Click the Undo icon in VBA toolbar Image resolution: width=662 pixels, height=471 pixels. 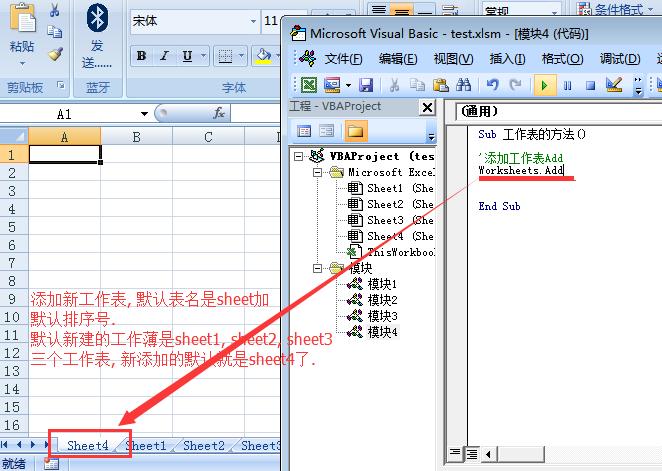492,85
